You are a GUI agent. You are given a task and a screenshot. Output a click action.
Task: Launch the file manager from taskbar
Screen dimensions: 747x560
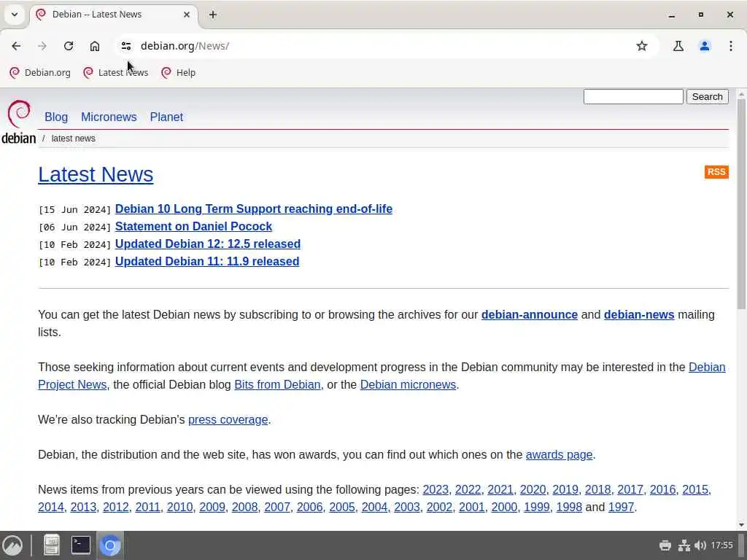click(x=52, y=545)
